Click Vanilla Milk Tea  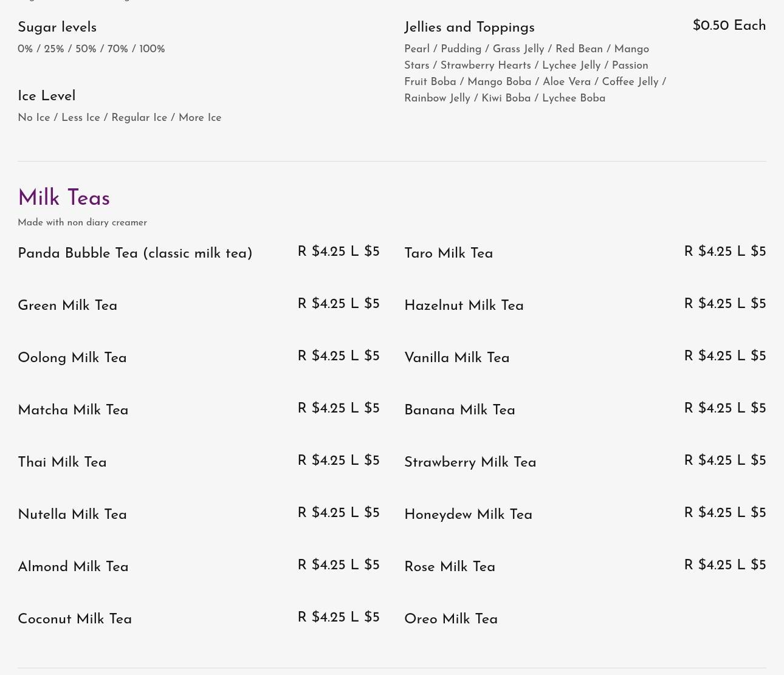click(457, 358)
